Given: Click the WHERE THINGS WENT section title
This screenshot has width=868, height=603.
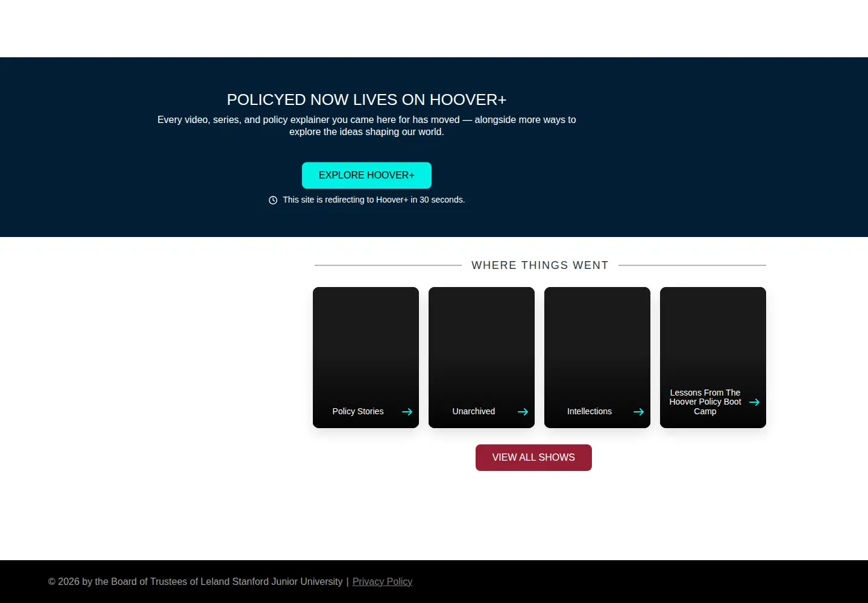Looking at the screenshot, I should [x=540, y=265].
